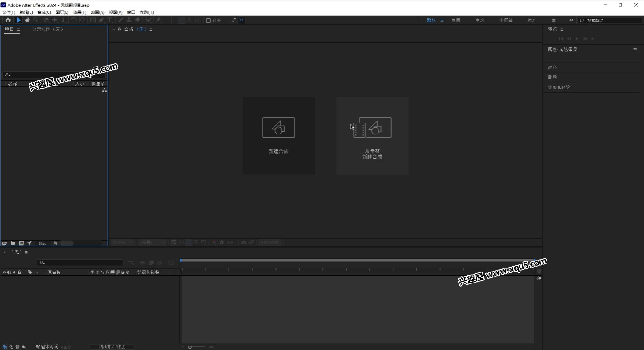The width and height of the screenshot is (644, 350).
Task: Open the 合成(C) menu
Action: click(44, 12)
